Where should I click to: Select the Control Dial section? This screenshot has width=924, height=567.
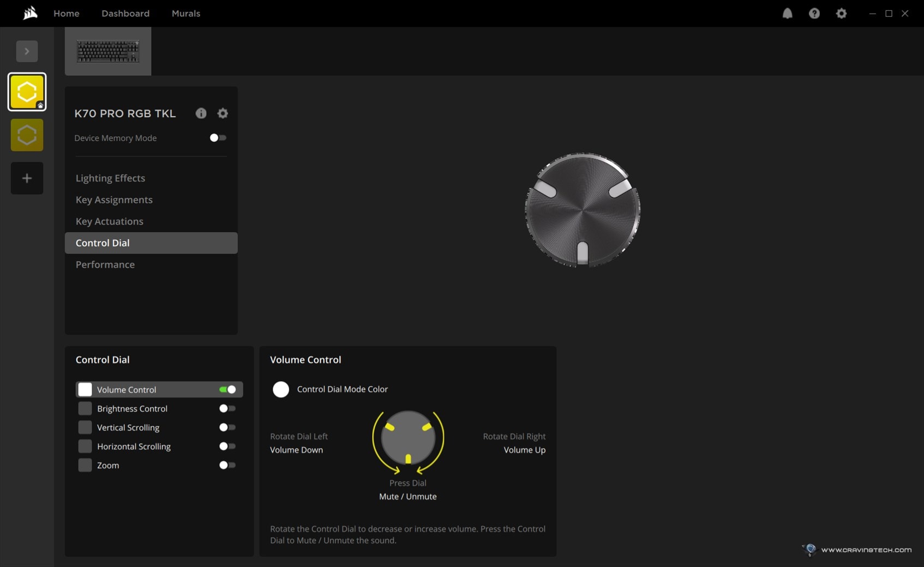(151, 243)
